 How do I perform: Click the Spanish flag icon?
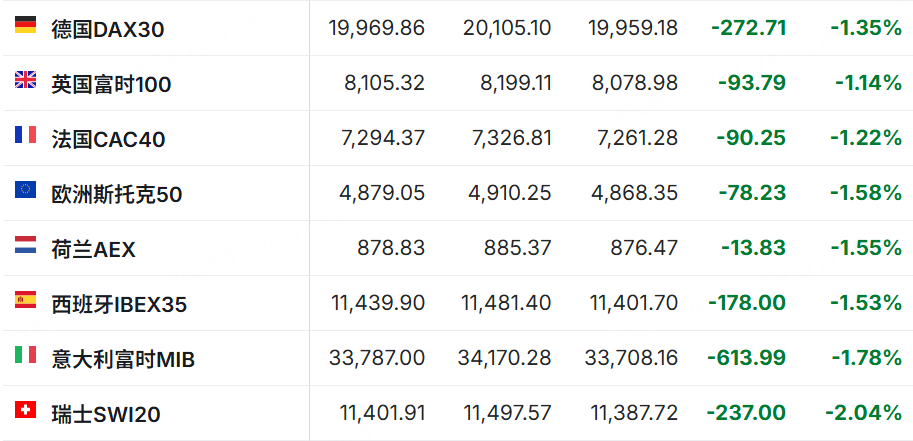26,299
